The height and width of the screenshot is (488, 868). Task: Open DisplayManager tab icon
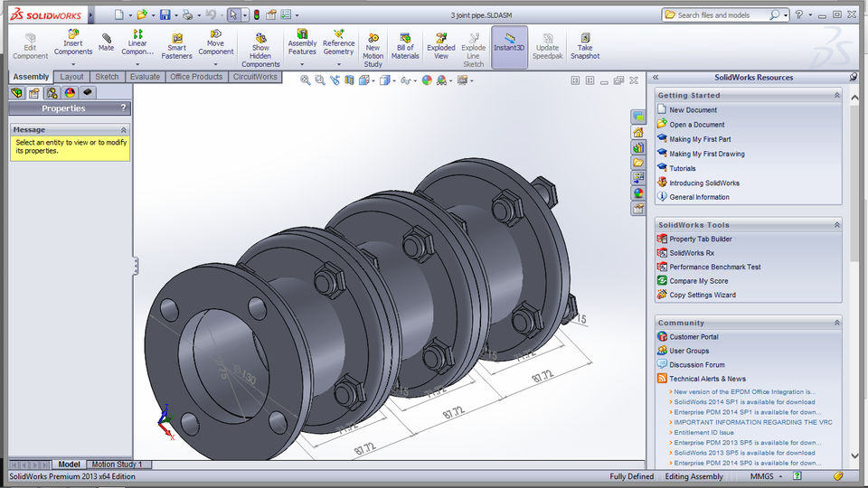[70, 92]
